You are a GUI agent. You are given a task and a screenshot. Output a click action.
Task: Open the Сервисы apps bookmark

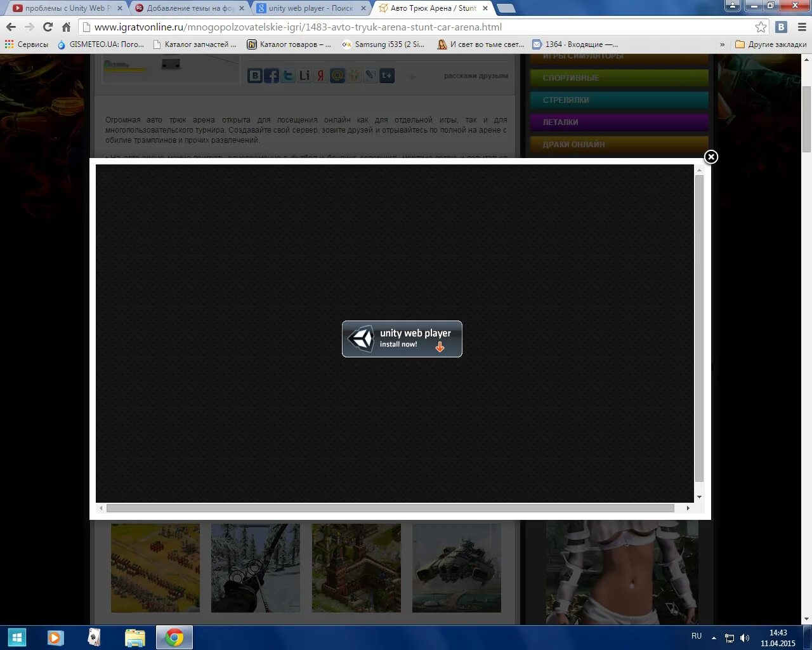27,44
